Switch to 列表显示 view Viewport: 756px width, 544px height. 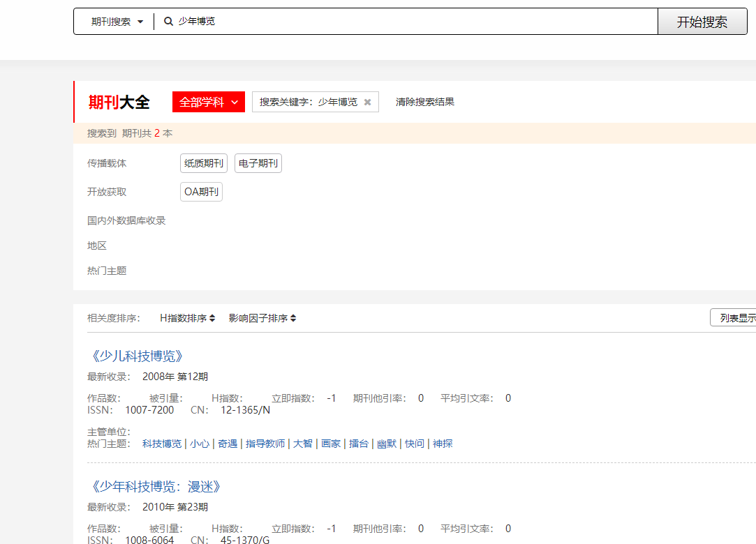pos(733,318)
